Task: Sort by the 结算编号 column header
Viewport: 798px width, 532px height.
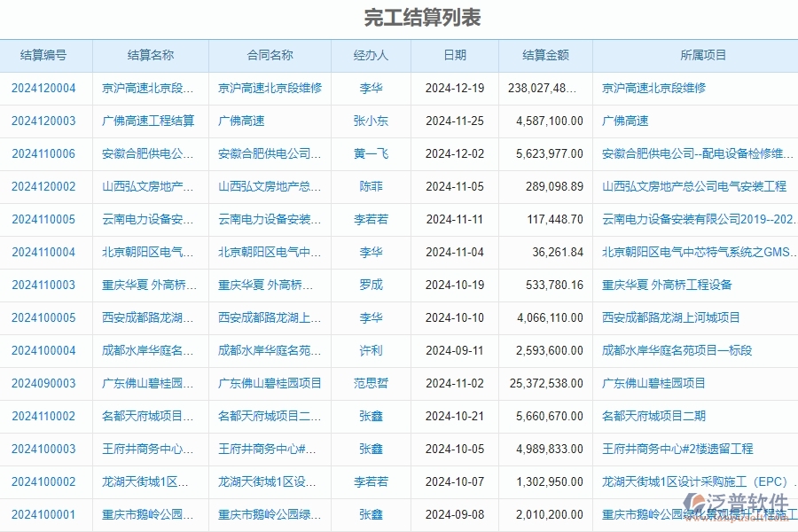Action: click(x=46, y=55)
